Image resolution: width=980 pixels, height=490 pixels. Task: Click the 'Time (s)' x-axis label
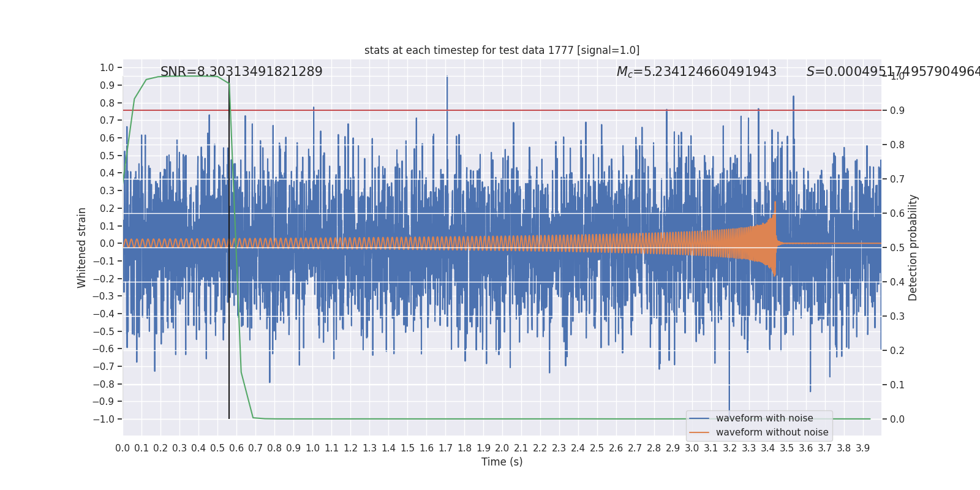502,462
